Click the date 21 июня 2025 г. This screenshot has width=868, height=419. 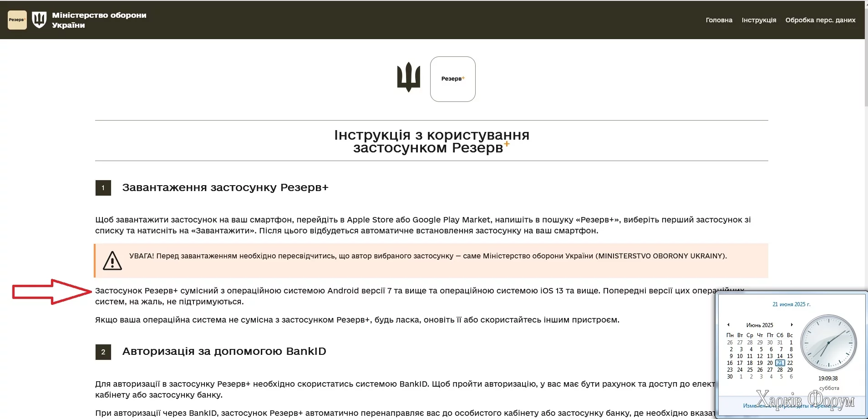coord(792,304)
